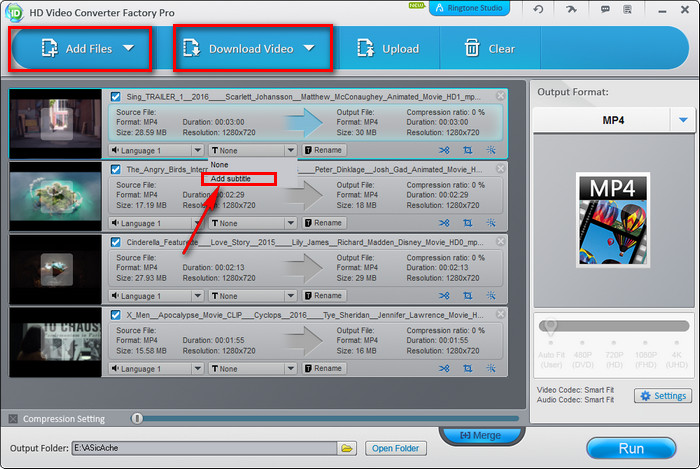The width and height of the screenshot is (700, 469).
Task: Click the clip/trim scissors icon for X_Men_Apocalypse
Action: pyautogui.click(x=444, y=369)
